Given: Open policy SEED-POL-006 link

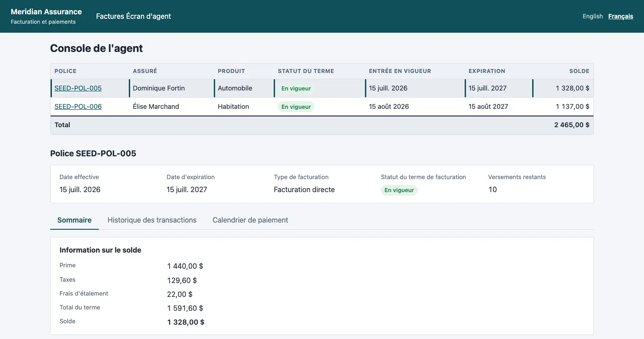Looking at the screenshot, I should tap(78, 107).
